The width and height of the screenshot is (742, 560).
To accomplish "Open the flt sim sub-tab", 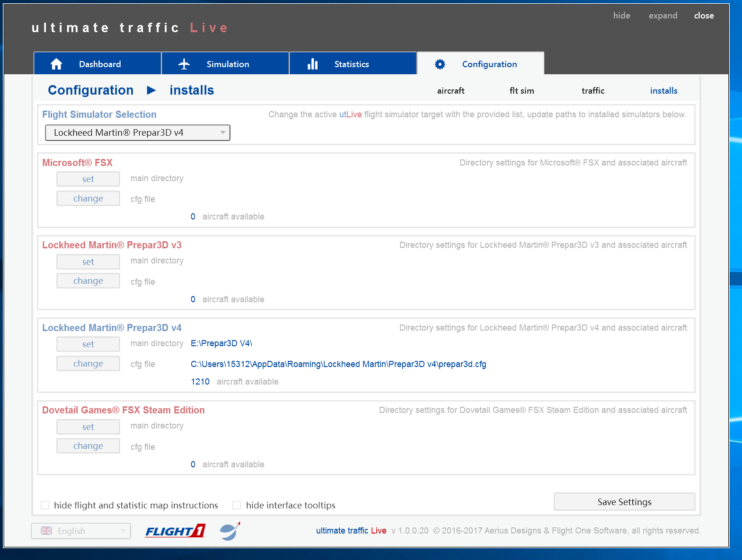I will point(521,91).
